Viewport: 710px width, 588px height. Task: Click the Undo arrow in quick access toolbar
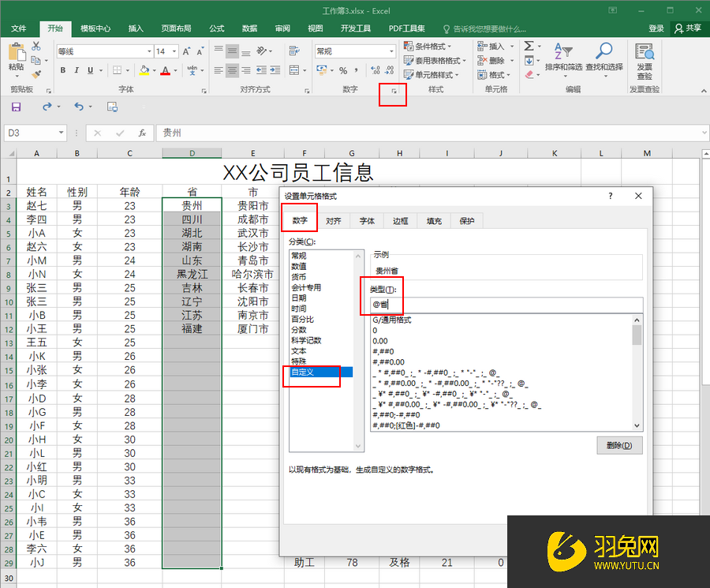click(x=79, y=107)
